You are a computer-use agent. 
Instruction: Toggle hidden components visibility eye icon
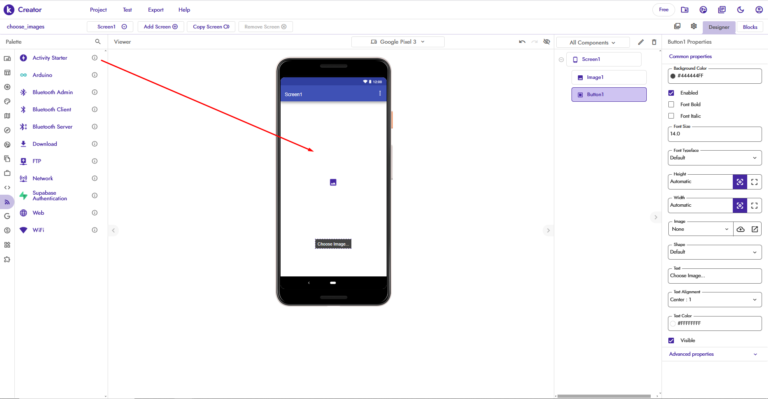pyautogui.click(x=547, y=42)
